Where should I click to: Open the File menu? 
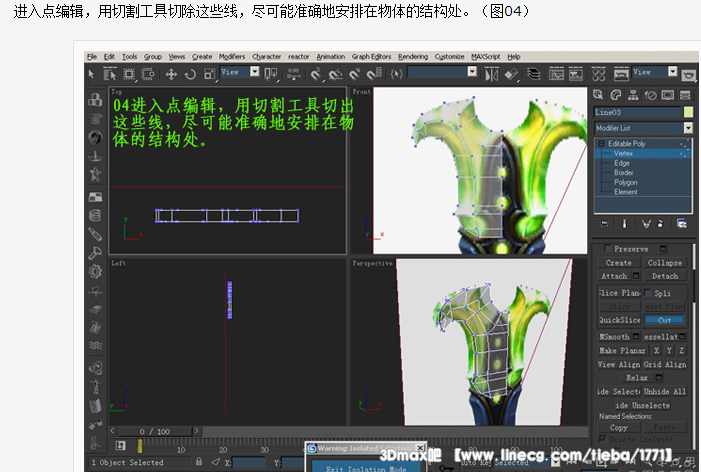(92, 57)
